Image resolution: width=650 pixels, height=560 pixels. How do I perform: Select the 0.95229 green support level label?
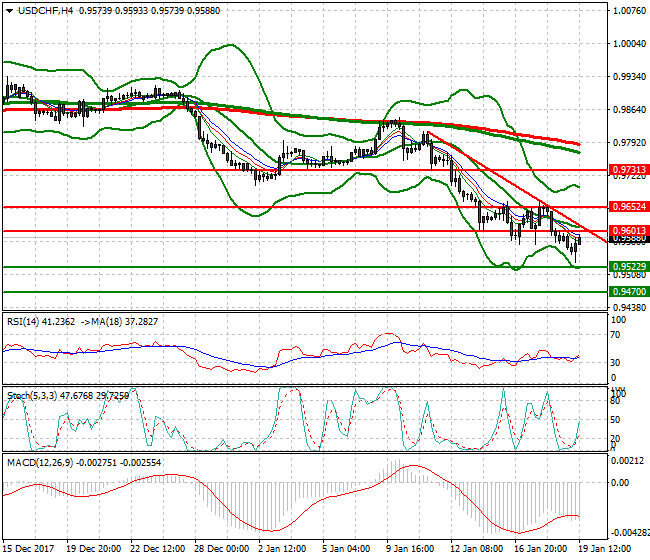[x=629, y=267]
